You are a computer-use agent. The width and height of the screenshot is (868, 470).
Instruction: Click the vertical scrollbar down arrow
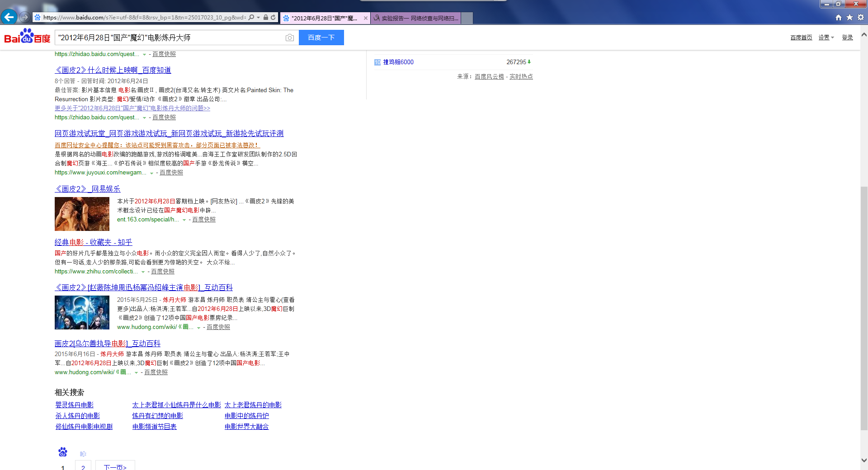pos(864,461)
